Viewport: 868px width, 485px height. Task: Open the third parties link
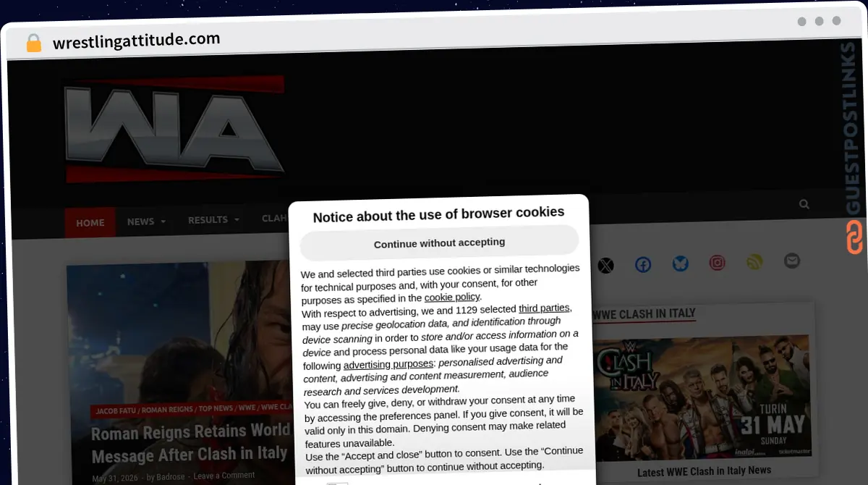click(x=544, y=308)
